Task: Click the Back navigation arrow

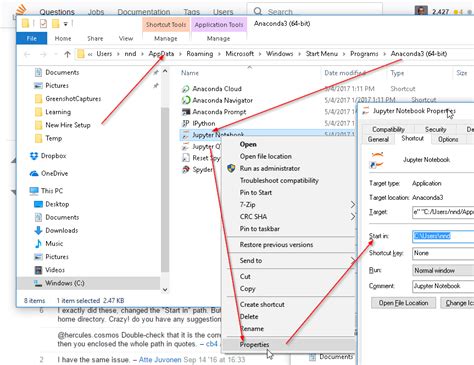Action: (27, 54)
